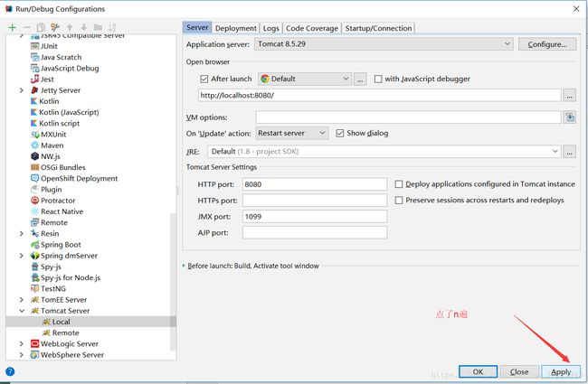
Task: Click the Apply button
Action: click(561, 371)
